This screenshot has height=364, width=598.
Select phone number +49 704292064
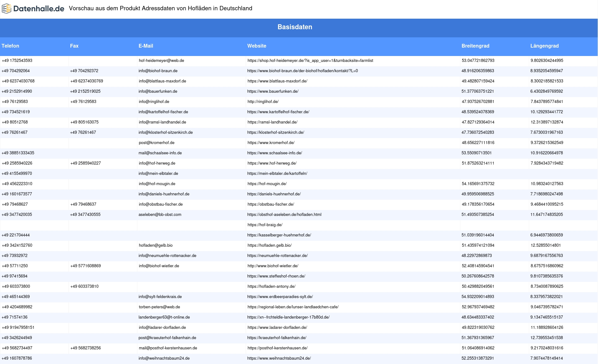(x=16, y=71)
